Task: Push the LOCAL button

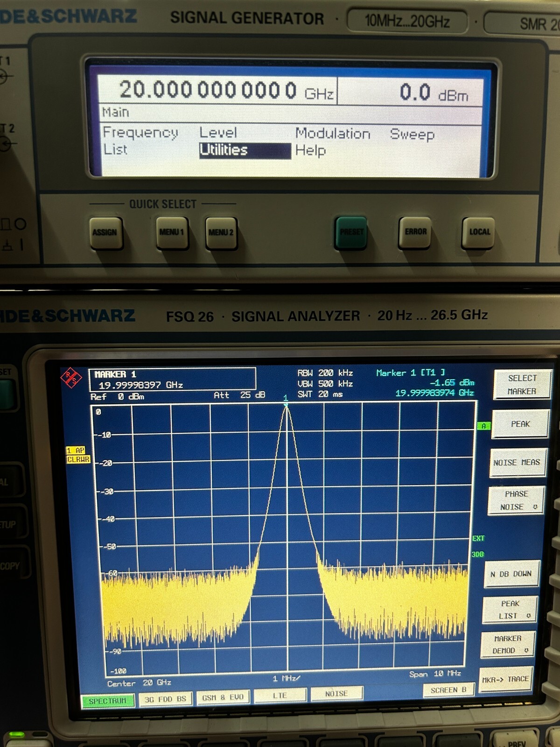Action: point(479,232)
